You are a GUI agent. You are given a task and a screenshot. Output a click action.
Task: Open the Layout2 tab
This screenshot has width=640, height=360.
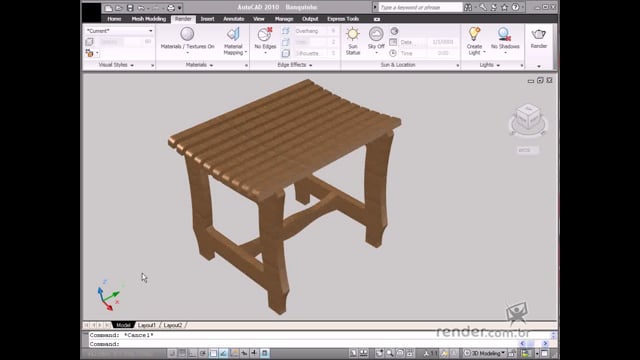(x=172, y=325)
